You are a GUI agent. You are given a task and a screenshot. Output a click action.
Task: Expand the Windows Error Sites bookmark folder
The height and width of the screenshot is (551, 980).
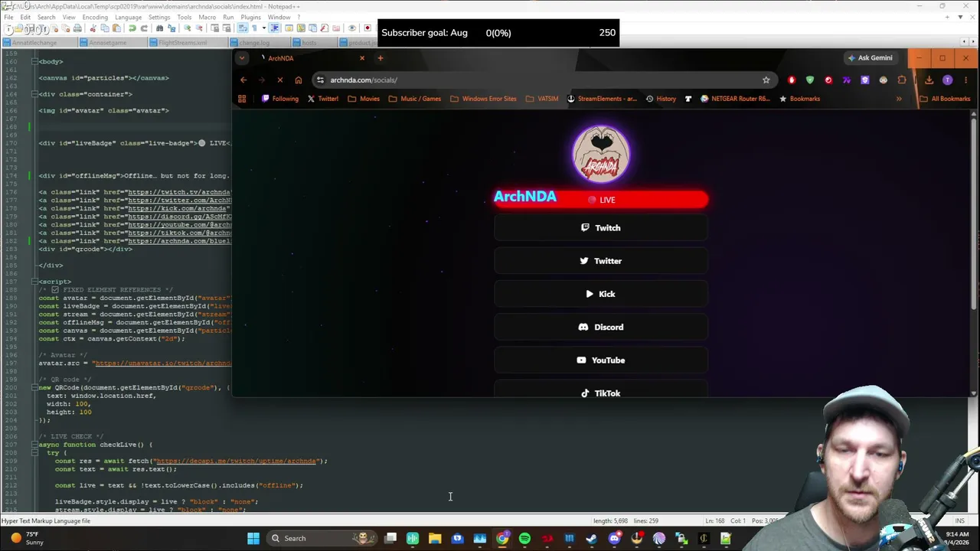[x=483, y=99]
